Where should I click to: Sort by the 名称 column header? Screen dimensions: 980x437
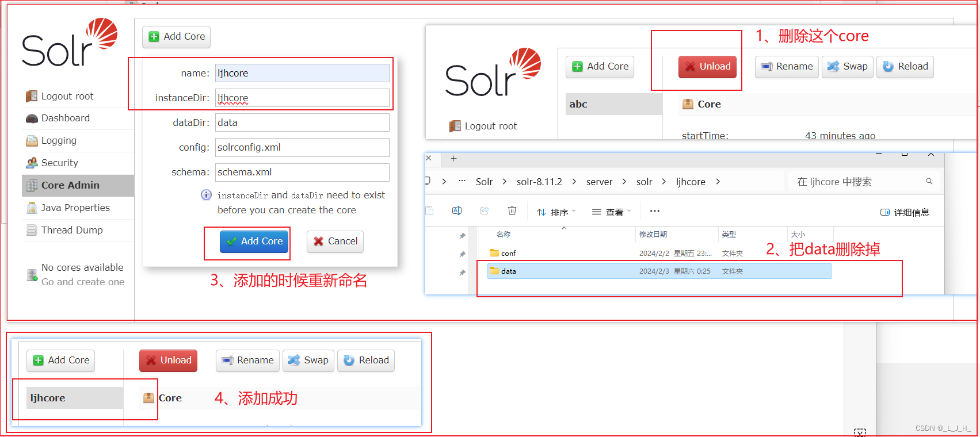point(504,234)
